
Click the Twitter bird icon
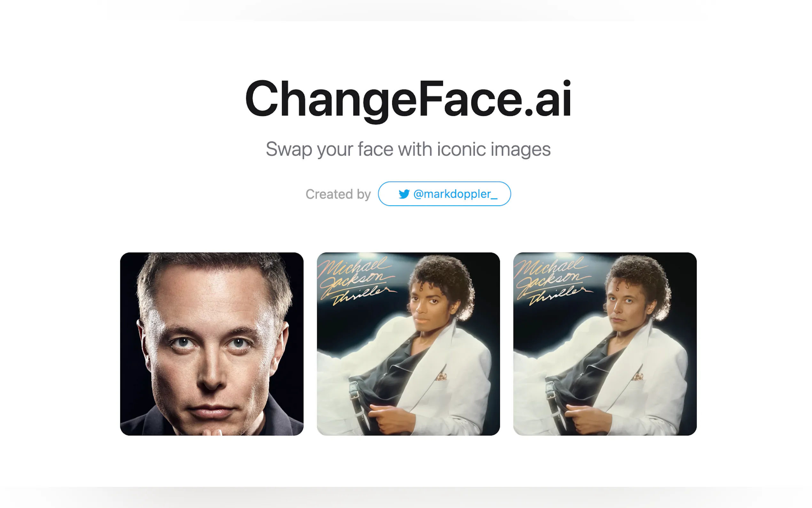pyautogui.click(x=404, y=194)
